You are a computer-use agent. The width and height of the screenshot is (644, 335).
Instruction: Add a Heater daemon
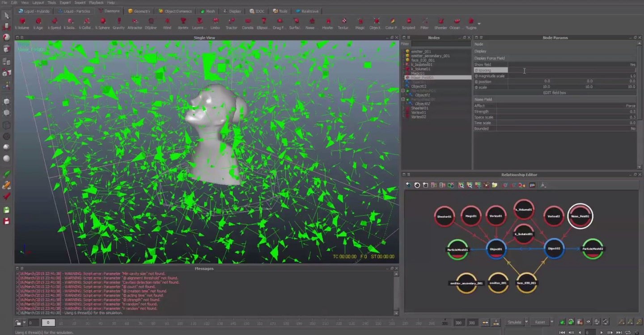328,23
